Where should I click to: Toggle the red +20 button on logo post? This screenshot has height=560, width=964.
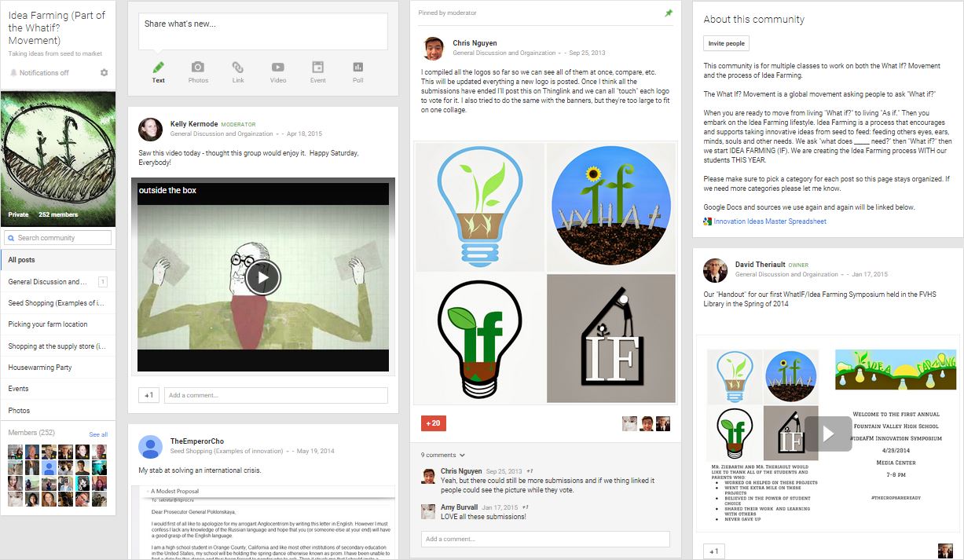tap(433, 423)
